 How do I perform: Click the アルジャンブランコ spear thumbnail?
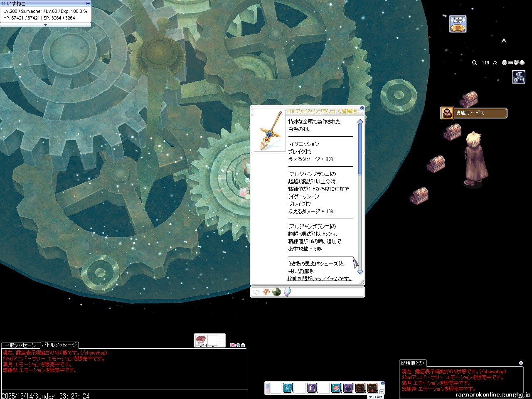coord(269,131)
